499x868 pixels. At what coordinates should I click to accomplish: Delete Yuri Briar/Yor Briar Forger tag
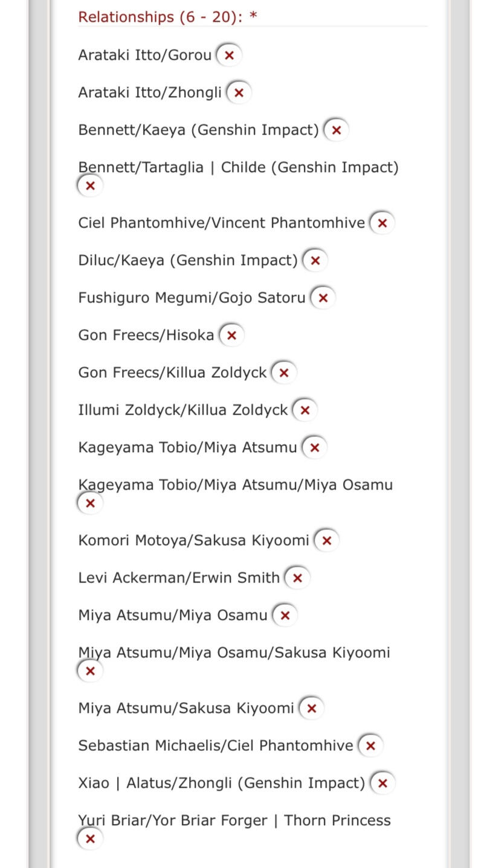pos(91,839)
